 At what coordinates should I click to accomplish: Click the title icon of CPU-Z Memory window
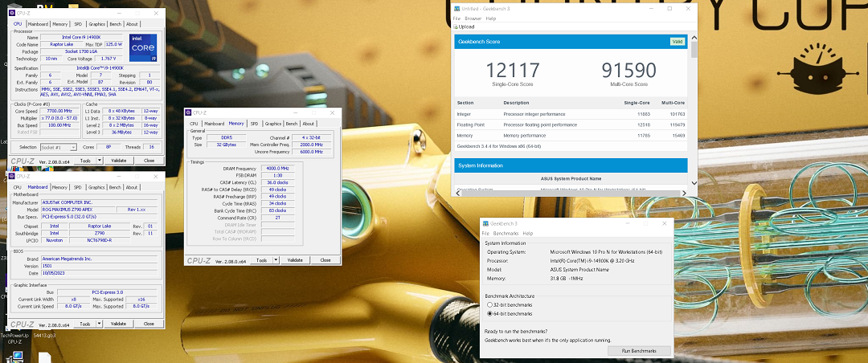click(188, 112)
